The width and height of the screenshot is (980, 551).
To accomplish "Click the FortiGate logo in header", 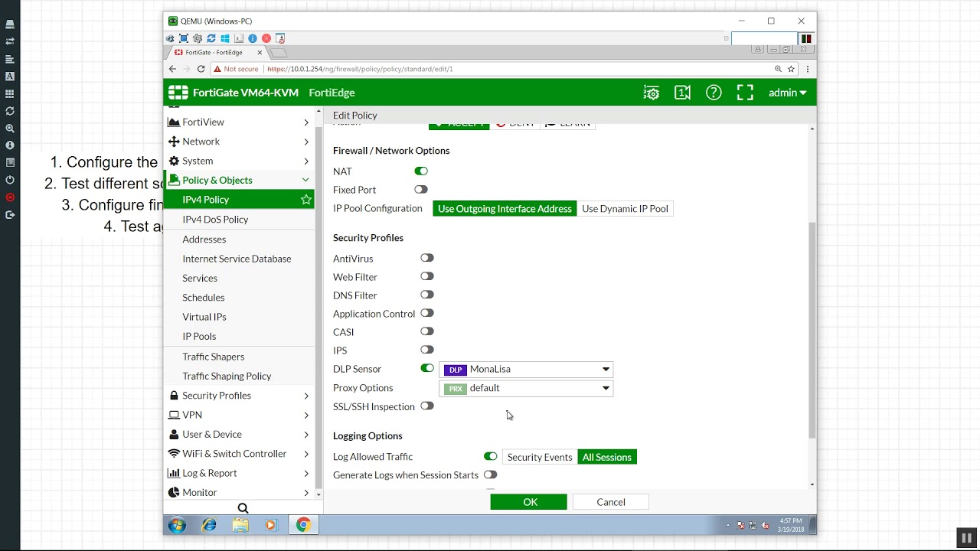I will coord(178,93).
